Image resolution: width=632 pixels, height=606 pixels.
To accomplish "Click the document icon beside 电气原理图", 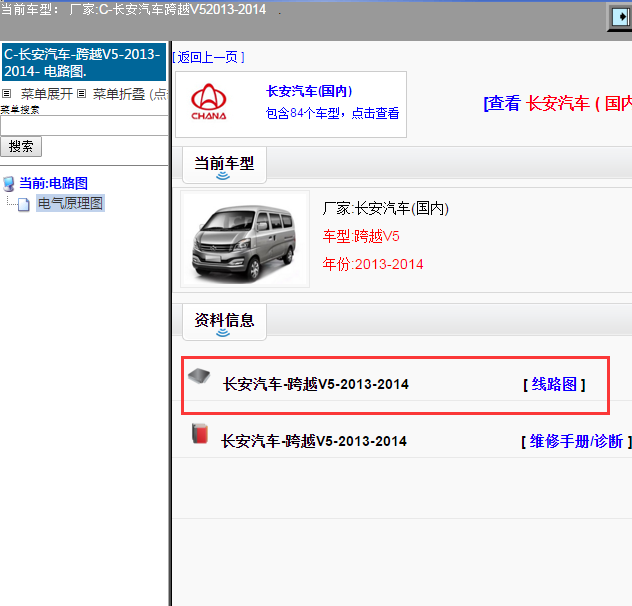I will tap(23, 204).
